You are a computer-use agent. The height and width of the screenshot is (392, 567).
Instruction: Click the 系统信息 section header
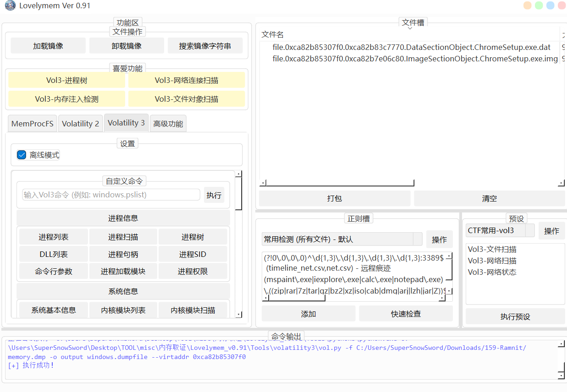click(123, 291)
